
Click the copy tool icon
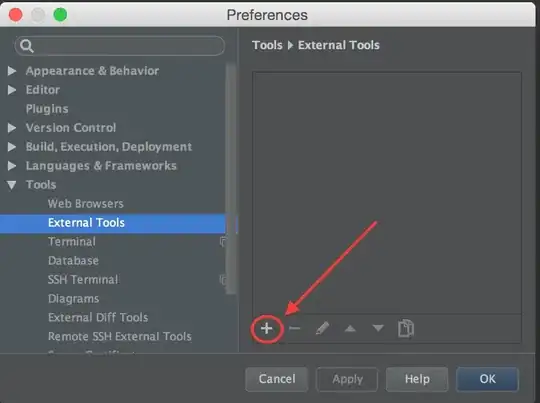click(x=406, y=328)
